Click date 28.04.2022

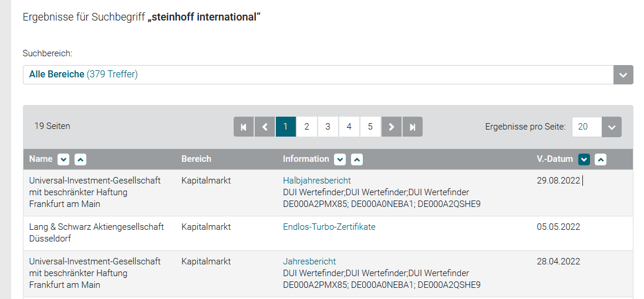[558, 261]
